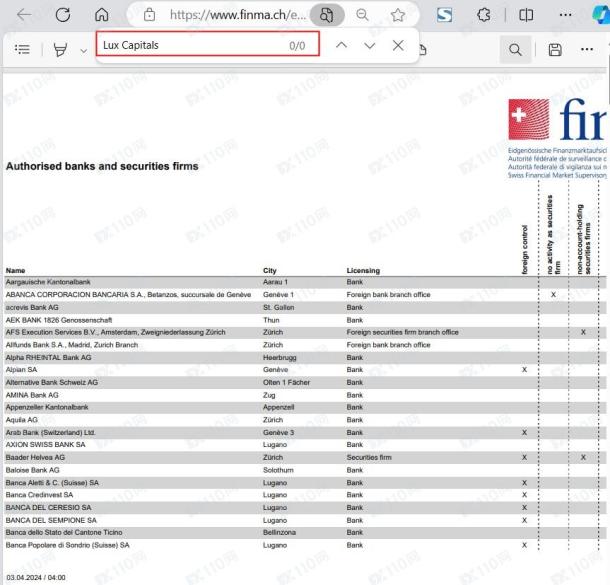Click foreign control X for Alpian SA

pyautogui.click(x=524, y=370)
